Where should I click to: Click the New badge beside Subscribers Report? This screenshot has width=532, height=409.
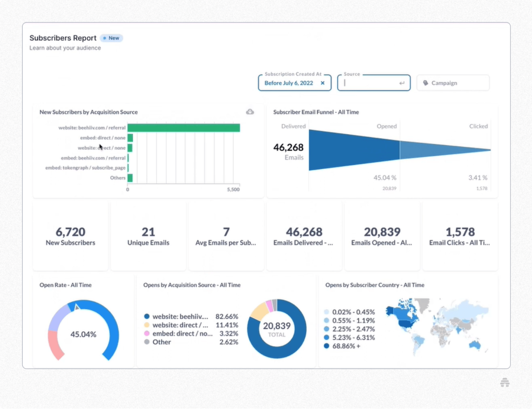click(111, 38)
